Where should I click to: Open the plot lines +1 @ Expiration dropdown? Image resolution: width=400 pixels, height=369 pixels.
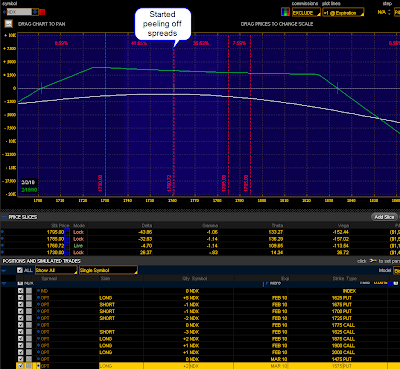click(x=343, y=13)
